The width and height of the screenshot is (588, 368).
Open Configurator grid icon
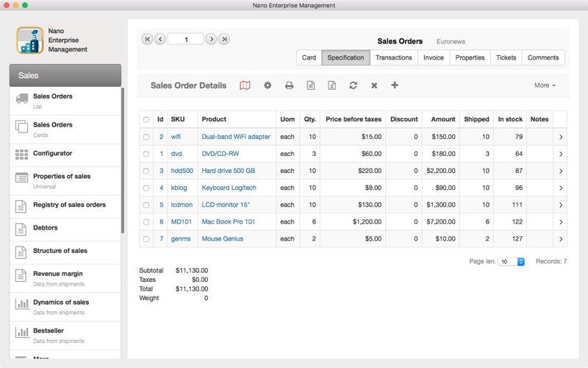(22, 155)
